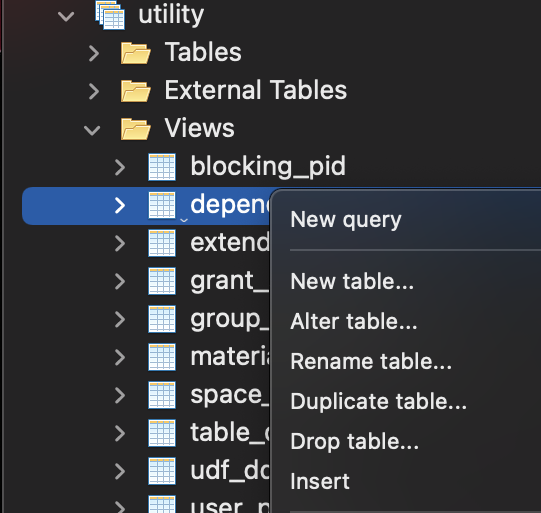The width and height of the screenshot is (541, 513).
Task: Select Drop table... menu entry
Action: point(354,442)
